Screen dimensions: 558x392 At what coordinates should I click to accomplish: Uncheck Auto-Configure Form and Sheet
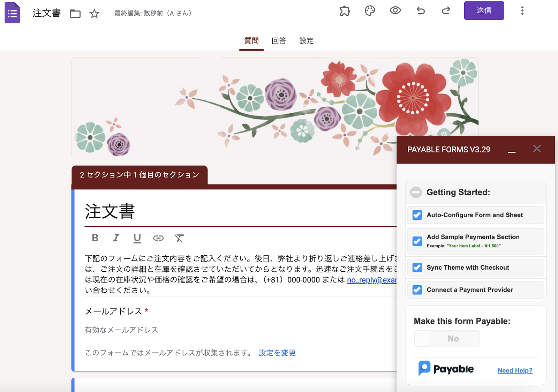click(x=417, y=215)
